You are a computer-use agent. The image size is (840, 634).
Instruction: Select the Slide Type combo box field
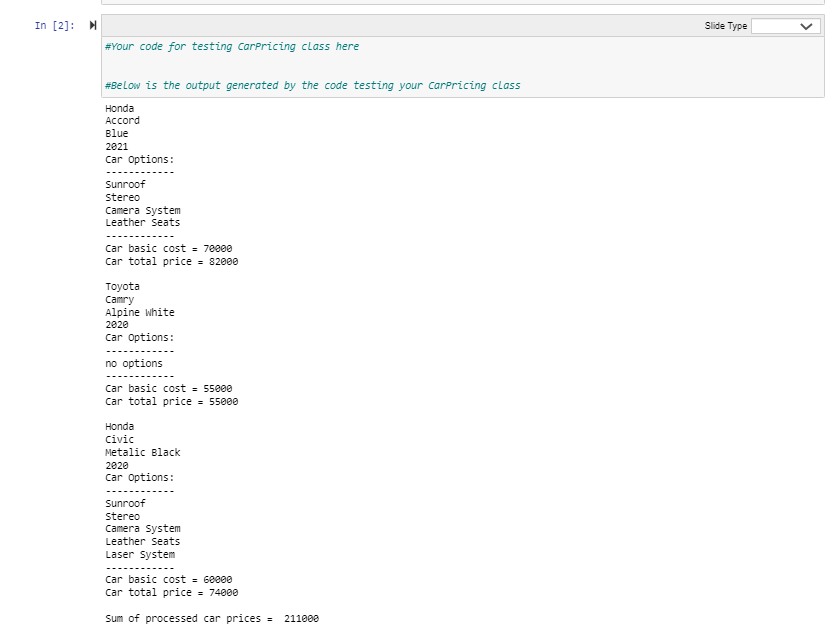pos(785,25)
